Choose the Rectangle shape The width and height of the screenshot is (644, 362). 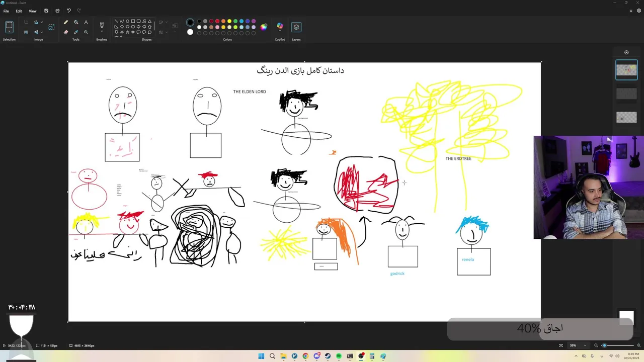pos(133,22)
